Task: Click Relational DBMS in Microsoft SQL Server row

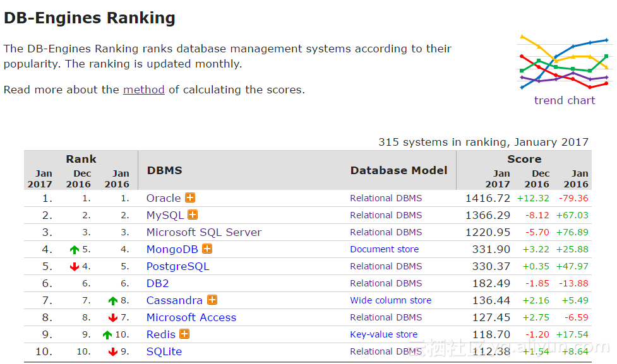Action: (x=386, y=232)
